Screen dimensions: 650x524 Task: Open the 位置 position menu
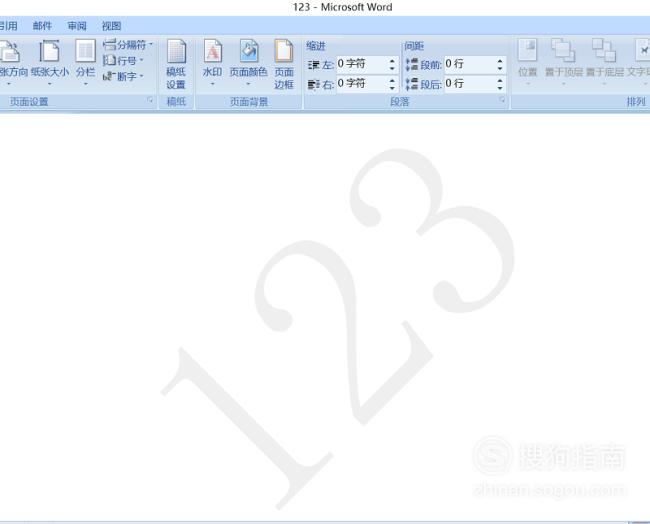(528, 63)
